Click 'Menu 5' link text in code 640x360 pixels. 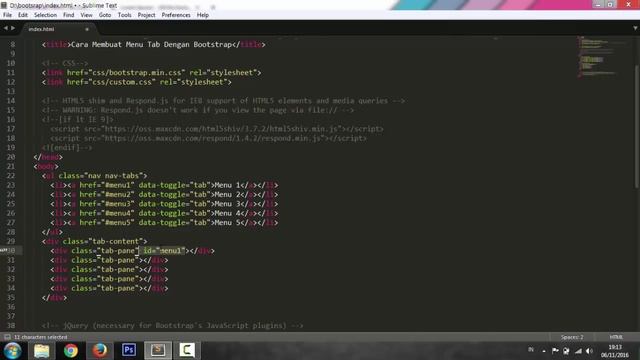(x=227, y=223)
